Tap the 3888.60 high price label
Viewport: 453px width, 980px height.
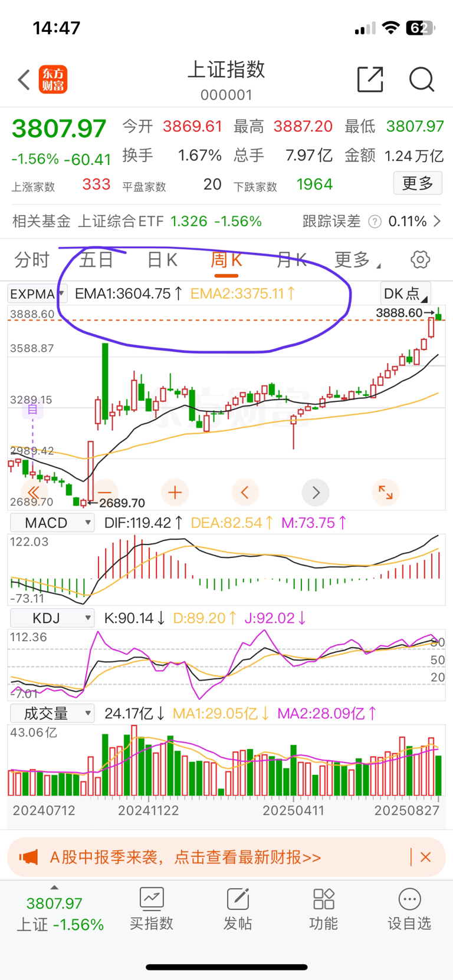[x=399, y=313]
